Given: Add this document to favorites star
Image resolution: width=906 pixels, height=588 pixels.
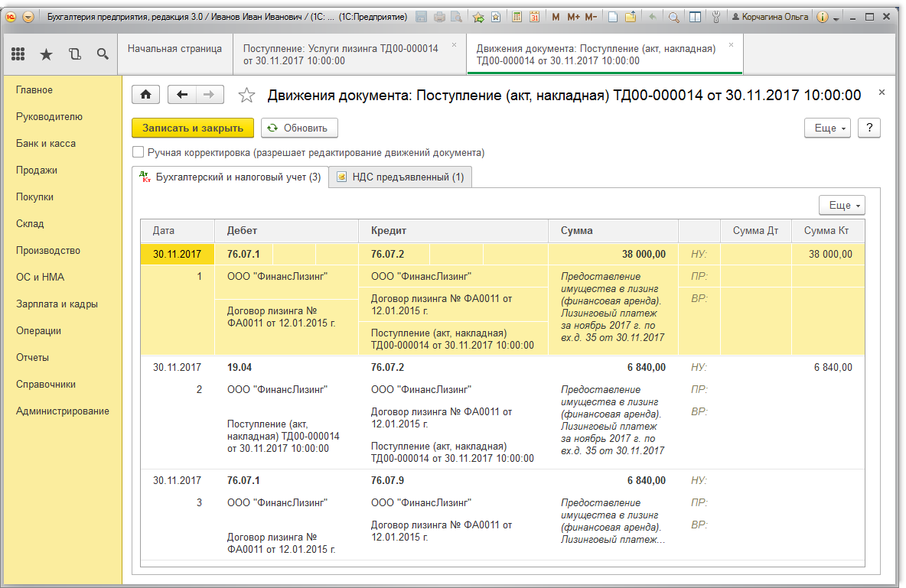Looking at the screenshot, I should click(246, 96).
